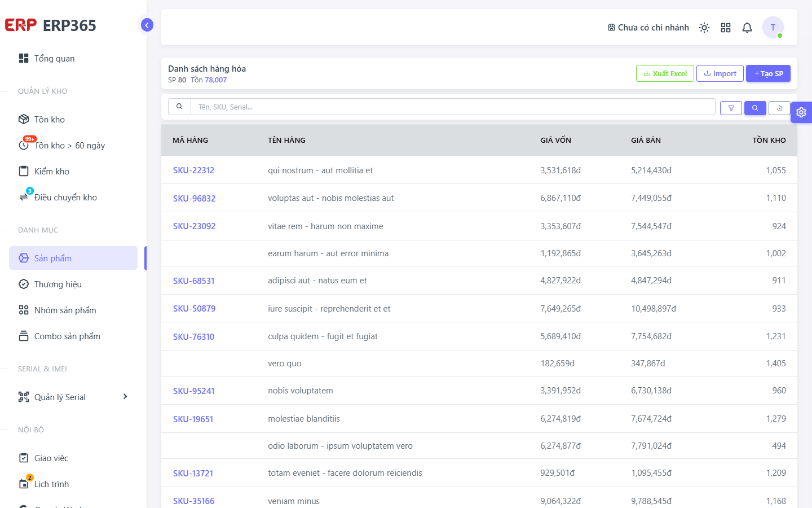Open Điều chuyển kho transfer icon
Viewport: 812px width, 508px height.
[24, 197]
